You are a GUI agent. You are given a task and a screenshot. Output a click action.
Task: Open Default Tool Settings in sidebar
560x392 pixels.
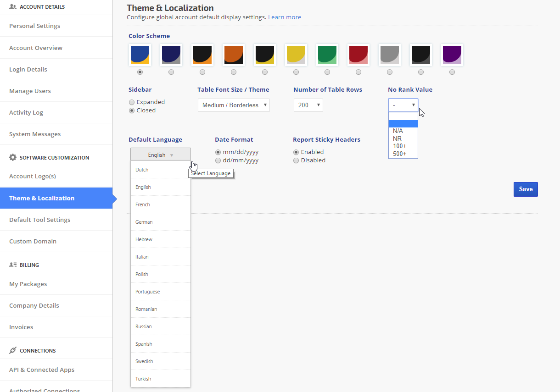40,220
